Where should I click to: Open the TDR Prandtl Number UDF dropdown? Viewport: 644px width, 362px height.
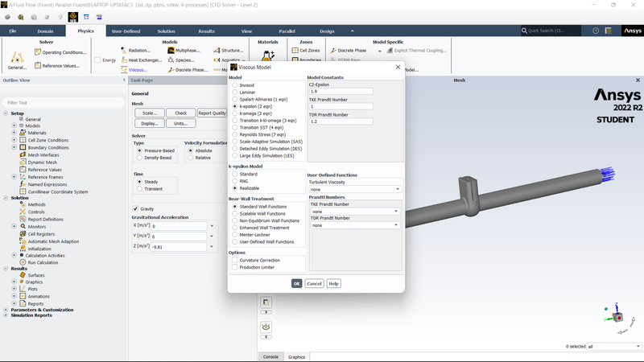(x=355, y=225)
